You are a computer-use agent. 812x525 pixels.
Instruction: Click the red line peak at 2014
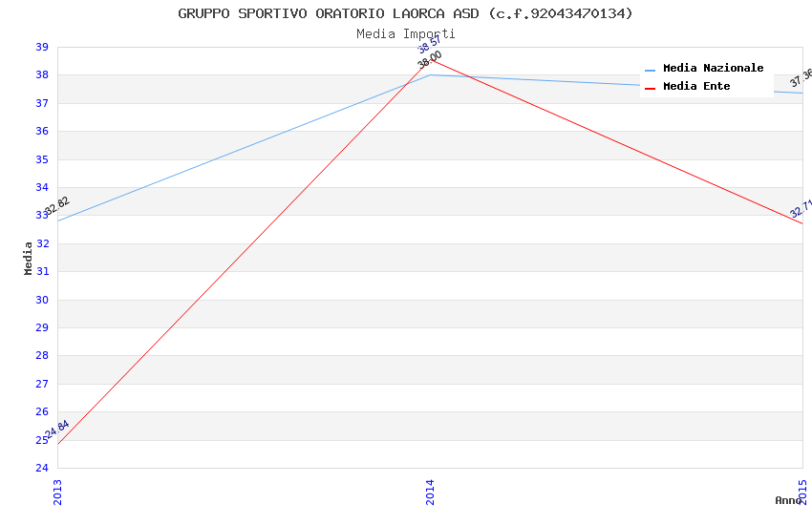point(430,59)
